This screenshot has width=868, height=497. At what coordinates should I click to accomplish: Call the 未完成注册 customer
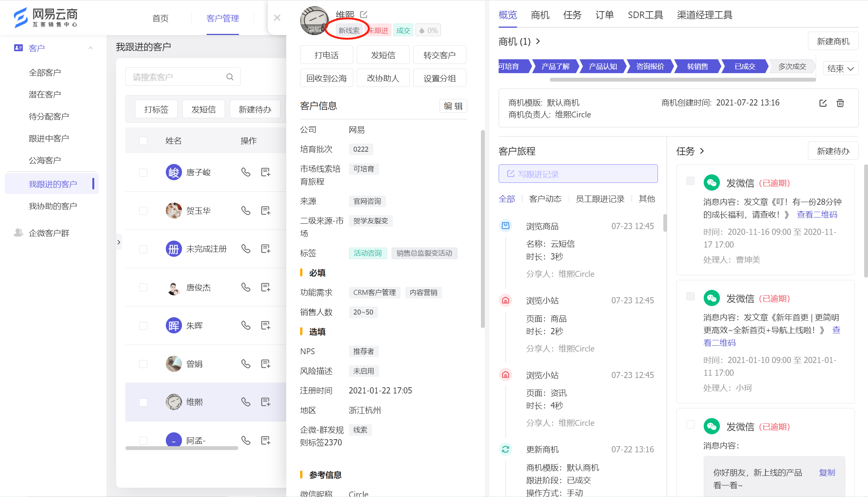point(245,249)
